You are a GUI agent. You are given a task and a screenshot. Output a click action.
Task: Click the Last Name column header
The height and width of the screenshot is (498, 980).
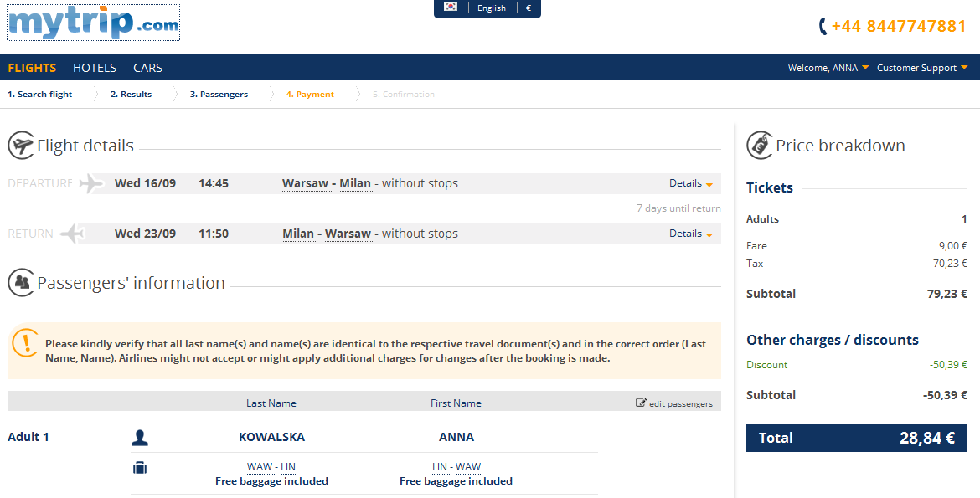pyautogui.click(x=271, y=403)
